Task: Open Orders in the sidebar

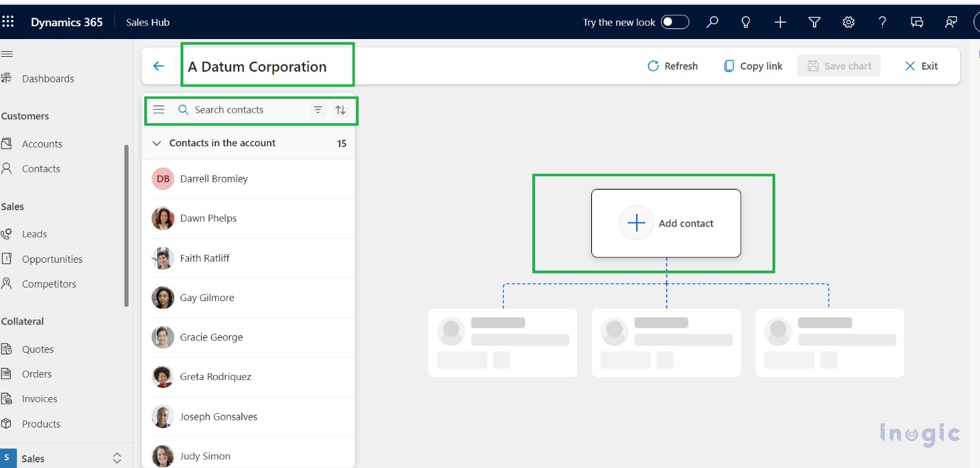Action: click(x=37, y=374)
